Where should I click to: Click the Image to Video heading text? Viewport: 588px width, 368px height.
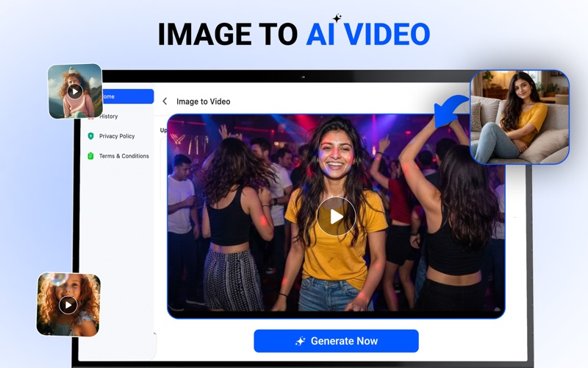[x=204, y=102]
